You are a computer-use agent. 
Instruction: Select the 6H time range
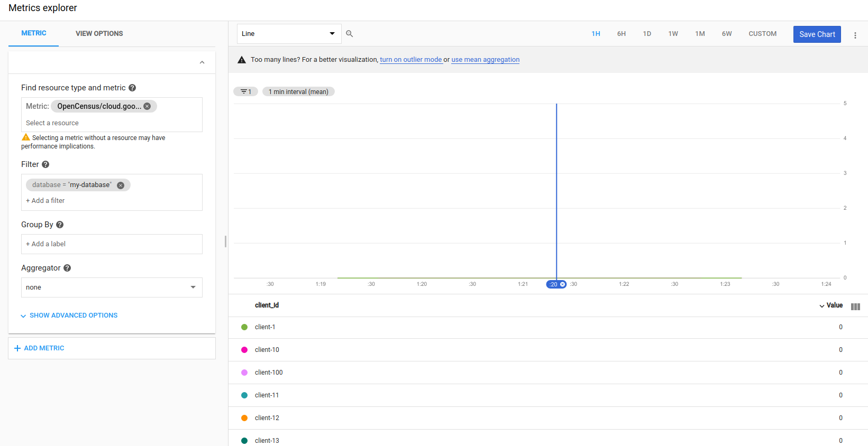[621, 34]
